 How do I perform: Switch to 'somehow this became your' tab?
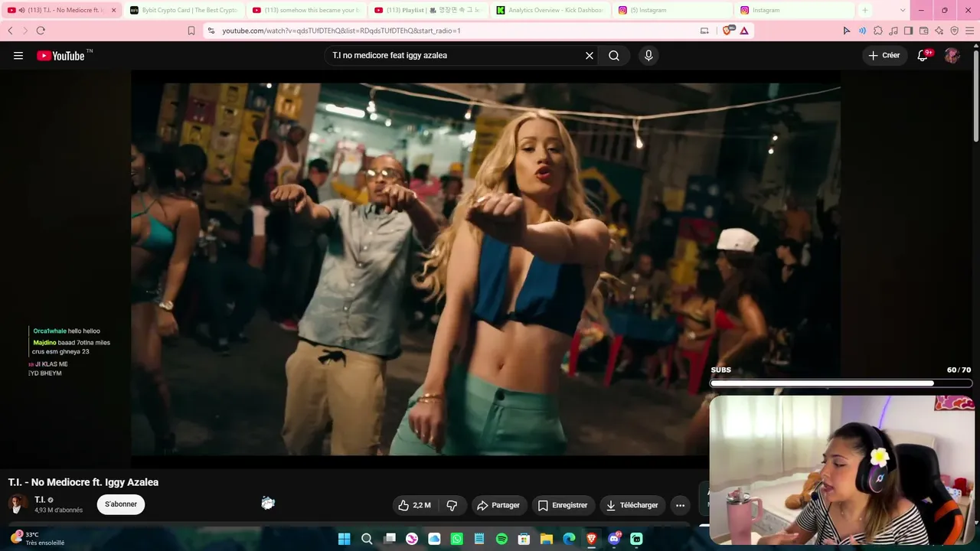click(305, 10)
